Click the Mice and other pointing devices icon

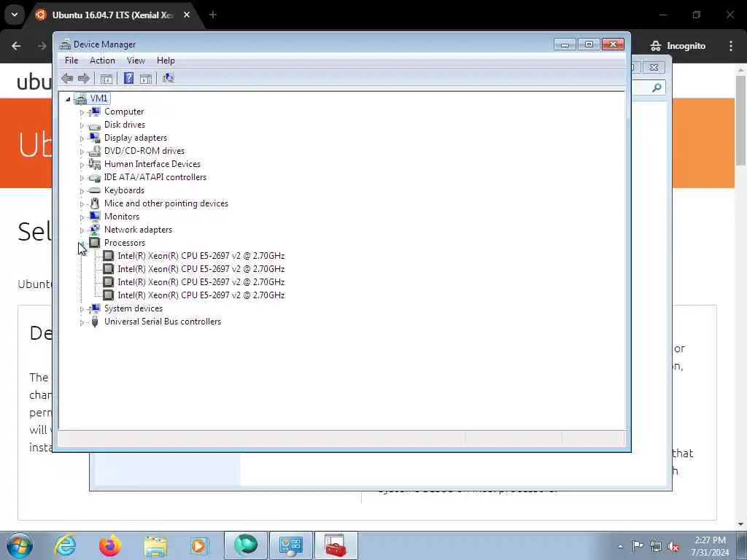[95, 203]
